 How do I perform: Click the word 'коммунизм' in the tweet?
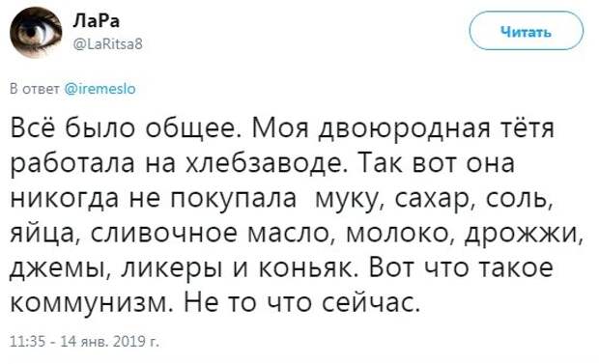pyautogui.click(x=88, y=304)
